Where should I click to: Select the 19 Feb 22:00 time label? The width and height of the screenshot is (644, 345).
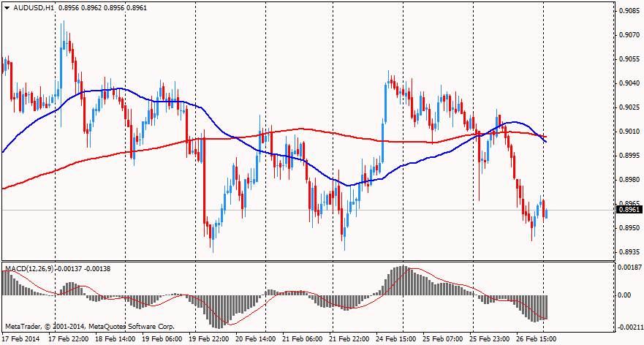point(208,339)
